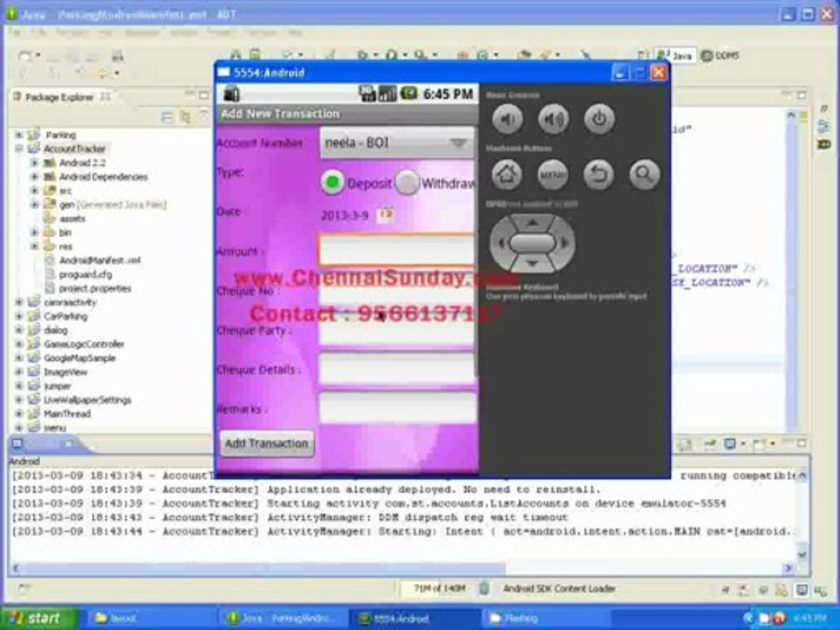Select the Package Explorer tab
The height and width of the screenshot is (630, 840).
(60, 97)
